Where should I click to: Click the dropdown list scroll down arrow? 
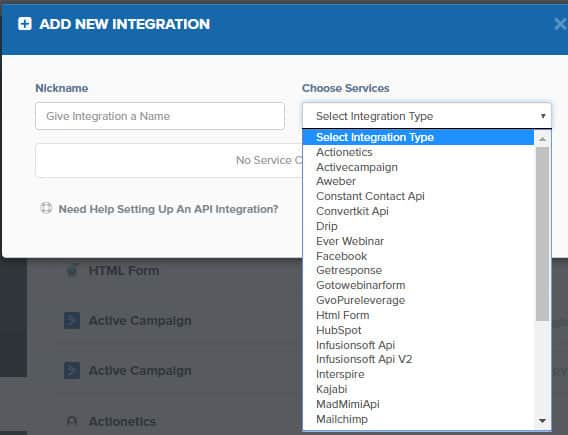tap(542, 421)
